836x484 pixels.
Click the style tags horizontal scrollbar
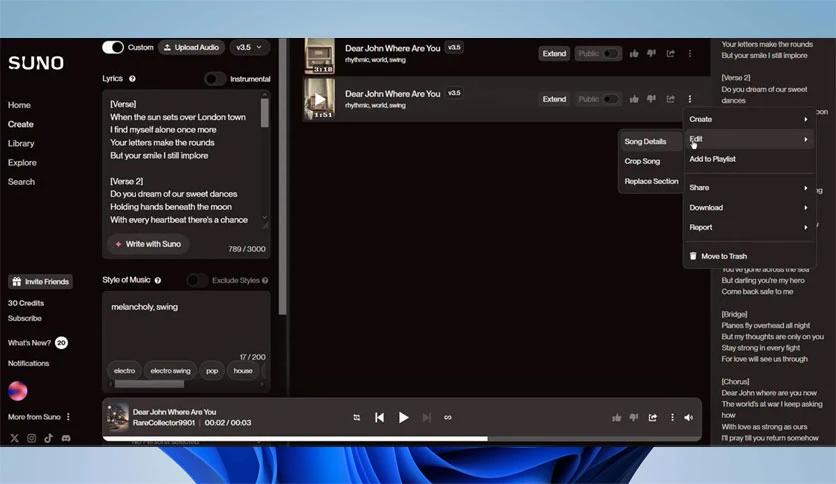(x=149, y=384)
